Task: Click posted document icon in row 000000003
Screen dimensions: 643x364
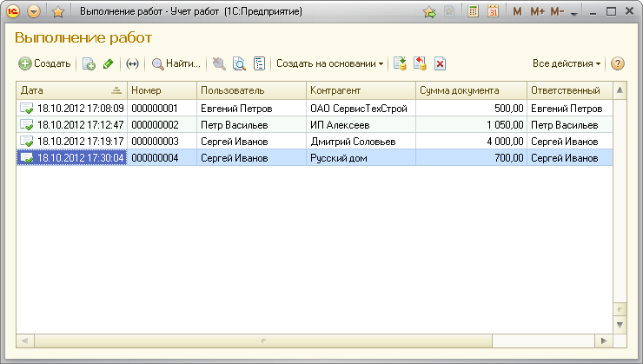Action: [27, 141]
